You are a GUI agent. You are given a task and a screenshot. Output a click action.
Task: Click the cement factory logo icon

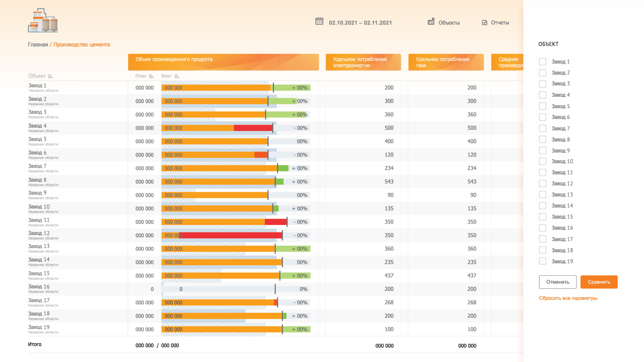[43, 21]
